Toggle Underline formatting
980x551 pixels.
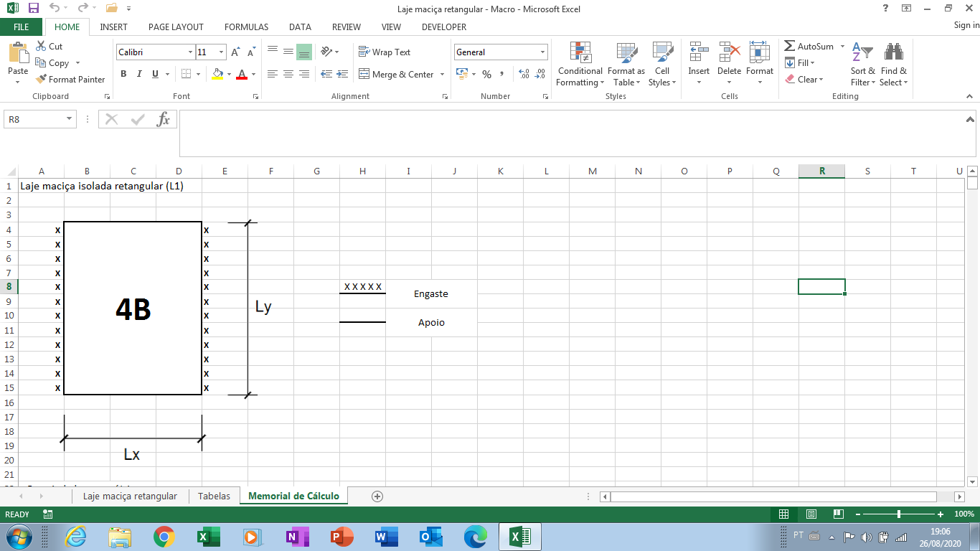(155, 74)
